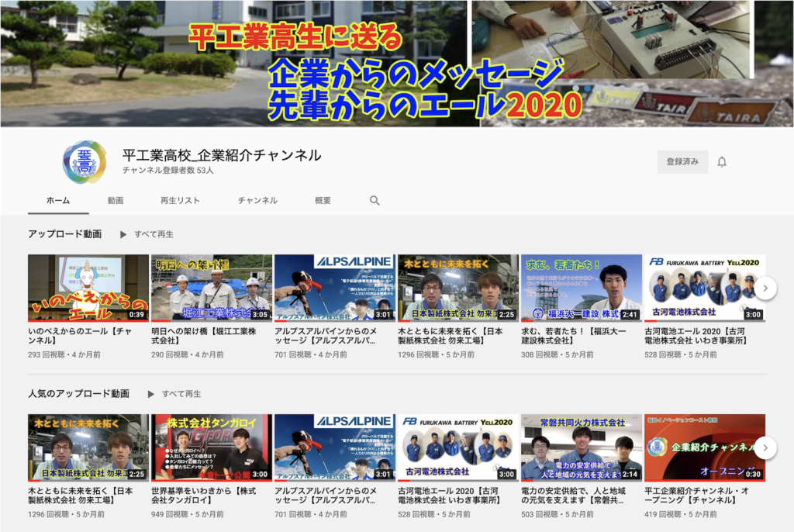Click the 308 回視聴・5 か月前 text

point(557,354)
